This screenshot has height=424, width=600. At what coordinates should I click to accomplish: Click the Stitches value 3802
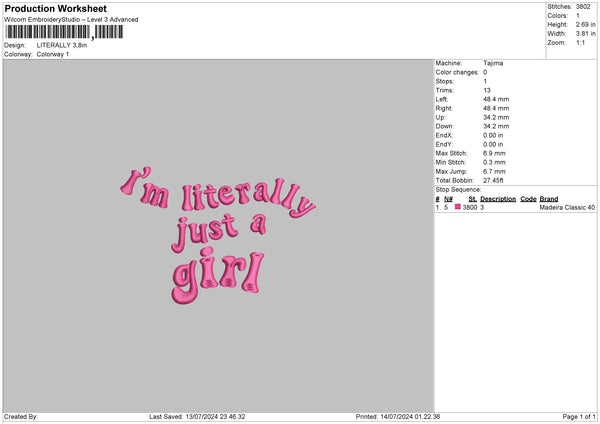click(584, 6)
